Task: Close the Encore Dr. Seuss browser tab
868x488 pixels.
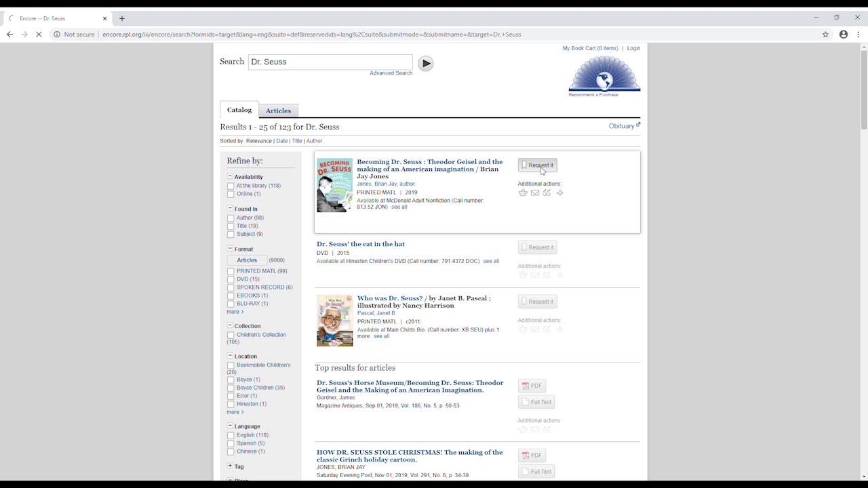Action: tap(104, 18)
